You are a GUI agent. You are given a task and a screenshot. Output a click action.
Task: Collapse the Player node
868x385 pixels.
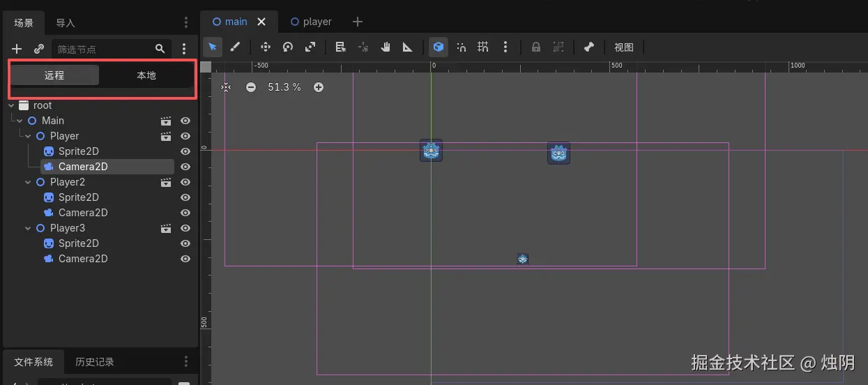point(28,136)
